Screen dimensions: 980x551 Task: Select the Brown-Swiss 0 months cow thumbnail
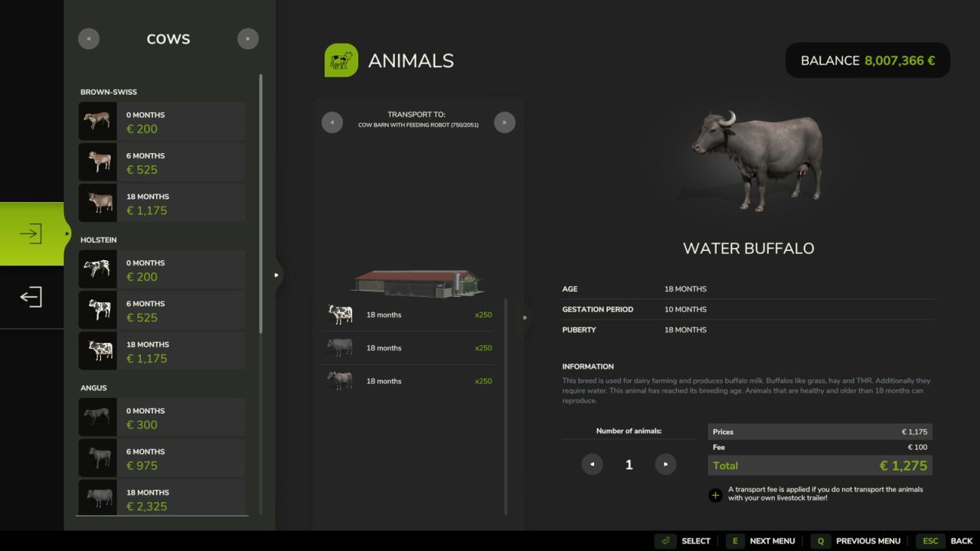(x=97, y=121)
